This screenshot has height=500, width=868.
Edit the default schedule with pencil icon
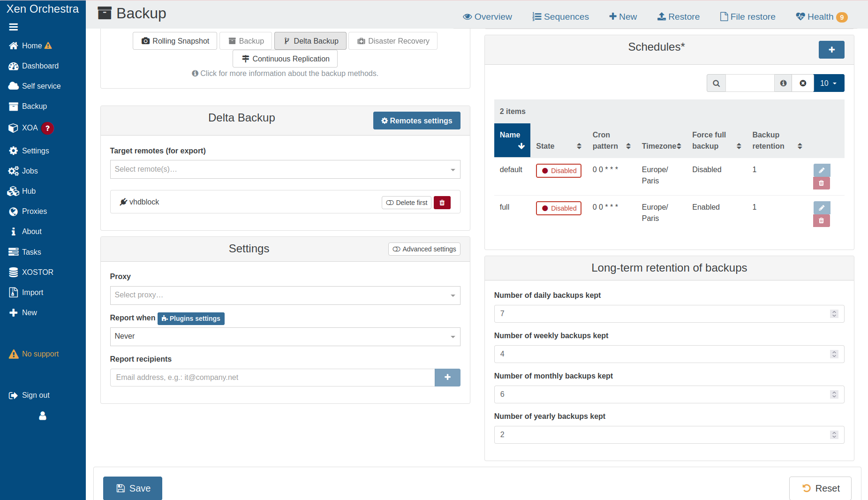821,170
